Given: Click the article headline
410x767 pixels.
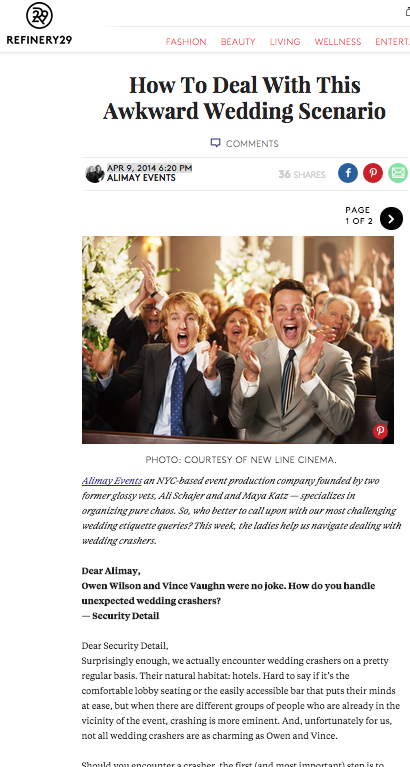Looking at the screenshot, I should 245,98.
